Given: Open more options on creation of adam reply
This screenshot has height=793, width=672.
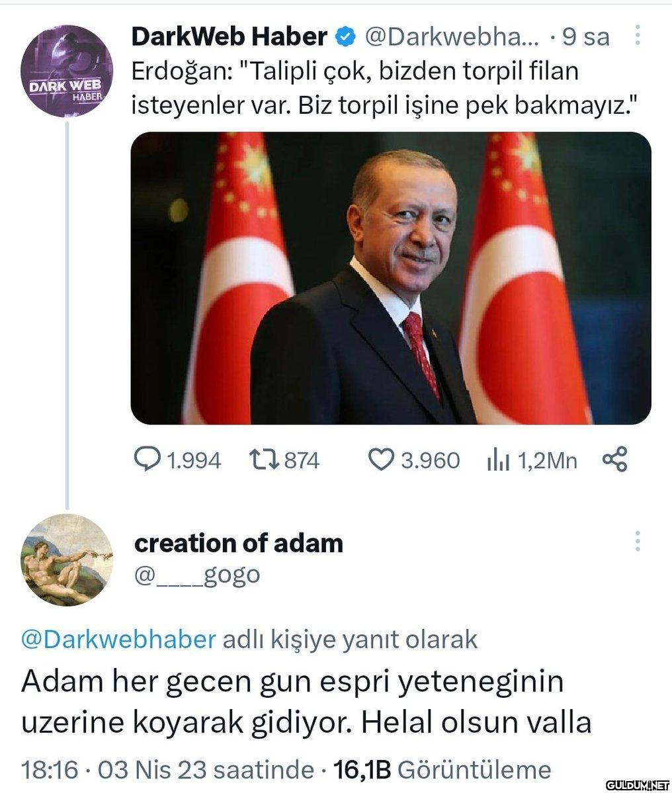Looking at the screenshot, I should click(638, 541).
